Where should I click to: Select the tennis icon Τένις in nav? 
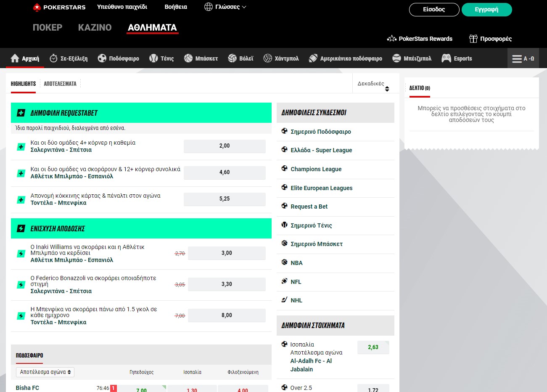(x=153, y=58)
